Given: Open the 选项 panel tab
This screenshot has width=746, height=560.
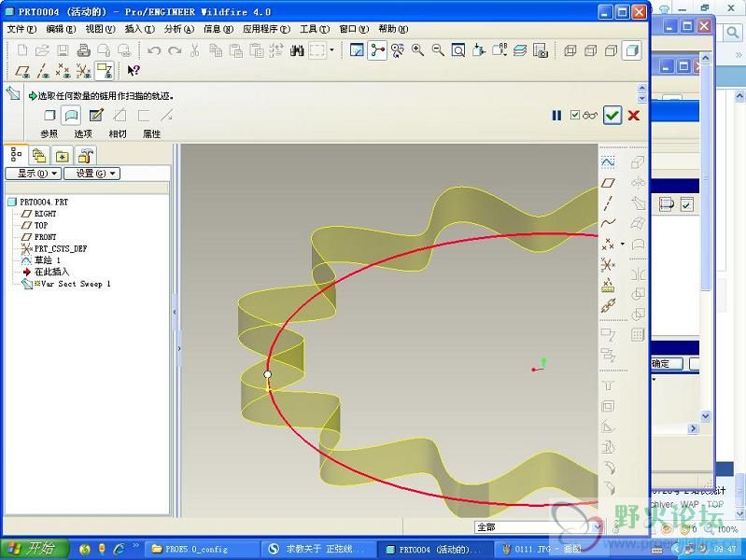Looking at the screenshot, I should pos(83,133).
